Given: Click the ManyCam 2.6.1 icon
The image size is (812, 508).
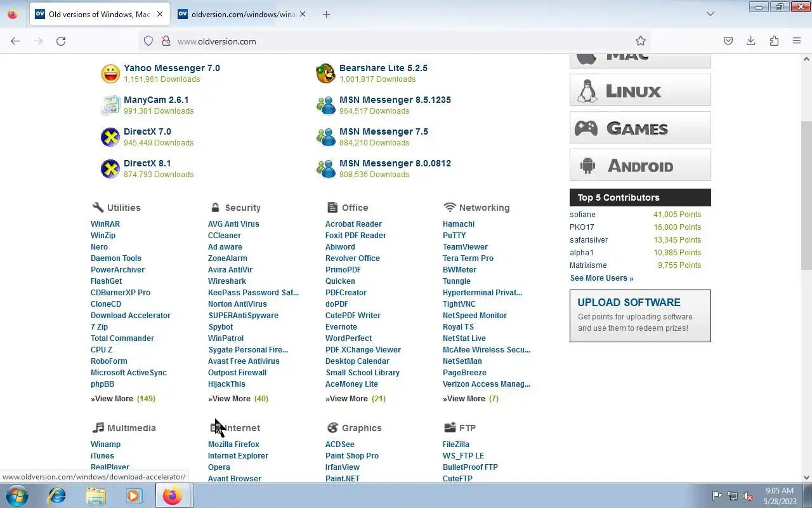Looking at the screenshot, I should [110, 105].
